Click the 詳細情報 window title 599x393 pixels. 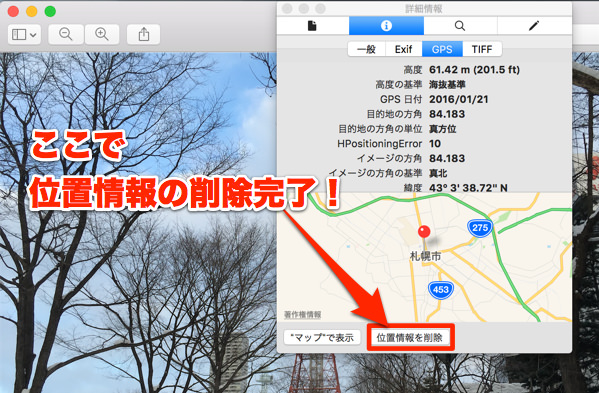[x=424, y=9]
